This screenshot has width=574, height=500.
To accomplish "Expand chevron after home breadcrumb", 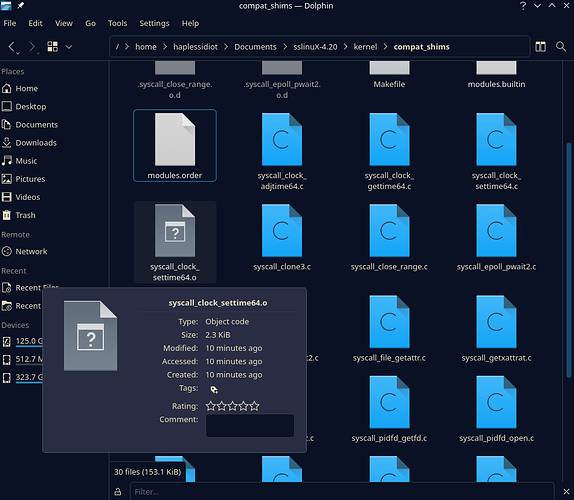I will click(x=165, y=47).
